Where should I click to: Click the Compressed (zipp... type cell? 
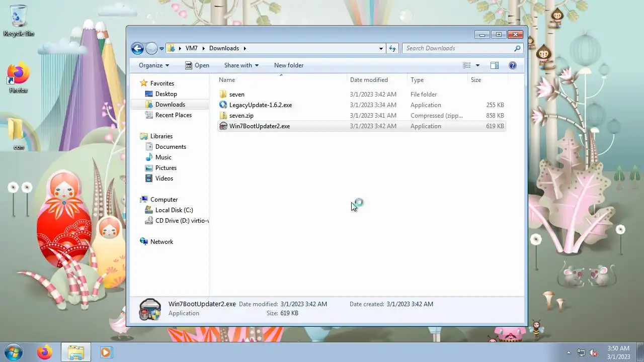pyautogui.click(x=437, y=116)
